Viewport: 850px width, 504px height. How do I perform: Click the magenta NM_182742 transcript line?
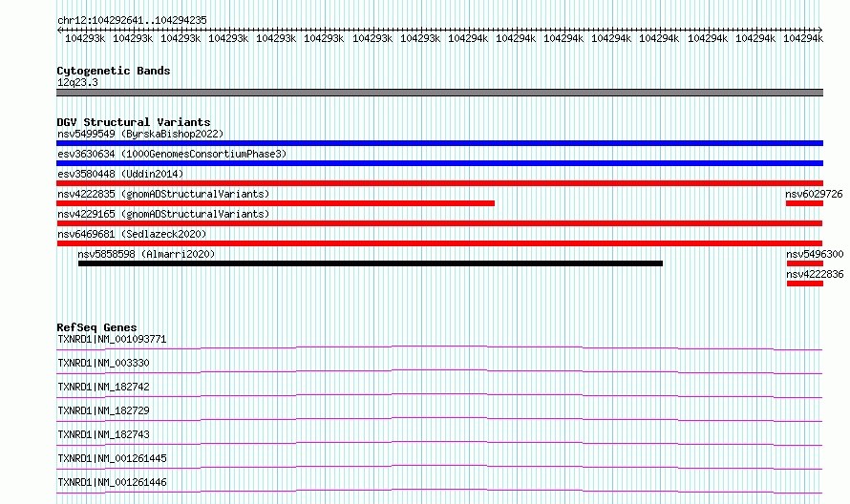point(439,394)
